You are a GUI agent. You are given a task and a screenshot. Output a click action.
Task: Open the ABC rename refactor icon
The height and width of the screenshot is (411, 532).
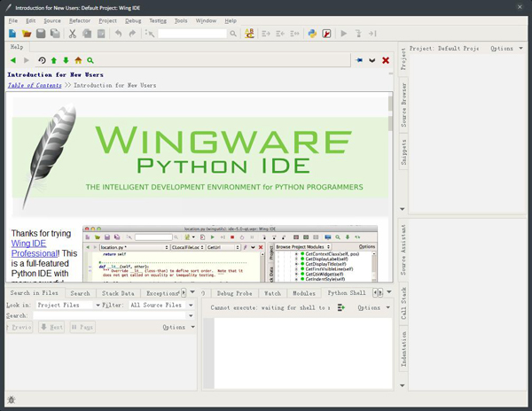249,33
